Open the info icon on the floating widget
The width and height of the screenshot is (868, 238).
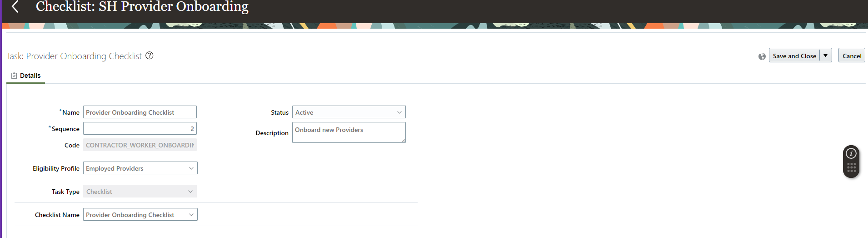tap(851, 153)
